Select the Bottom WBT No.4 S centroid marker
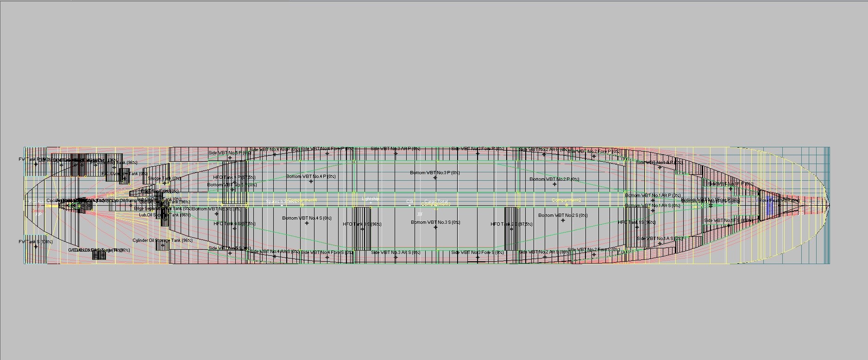Image resolution: width=868 pixels, height=360 pixels. 307,223
